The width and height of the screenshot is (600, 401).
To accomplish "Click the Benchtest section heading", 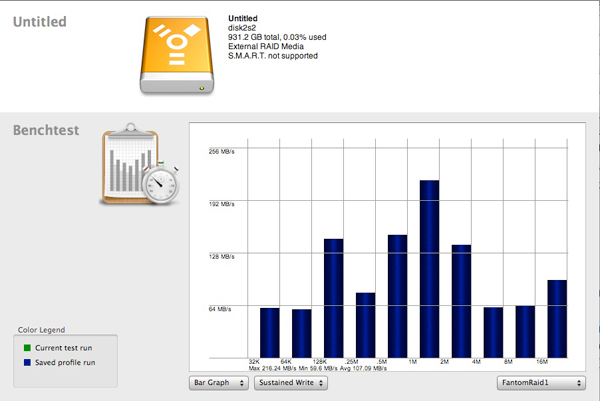I will click(x=45, y=130).
